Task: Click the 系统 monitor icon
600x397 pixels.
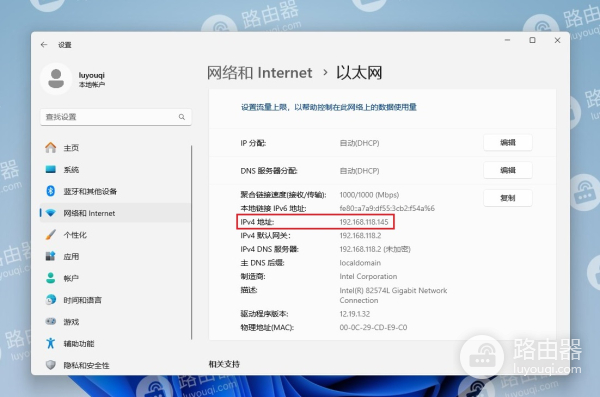Action: [51, 169]
